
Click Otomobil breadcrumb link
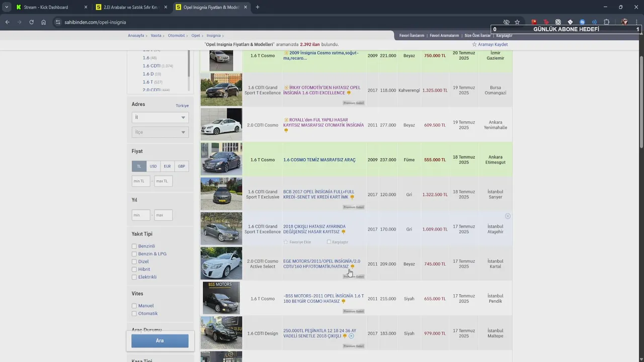pyautogui.click(x=176, y=36)
